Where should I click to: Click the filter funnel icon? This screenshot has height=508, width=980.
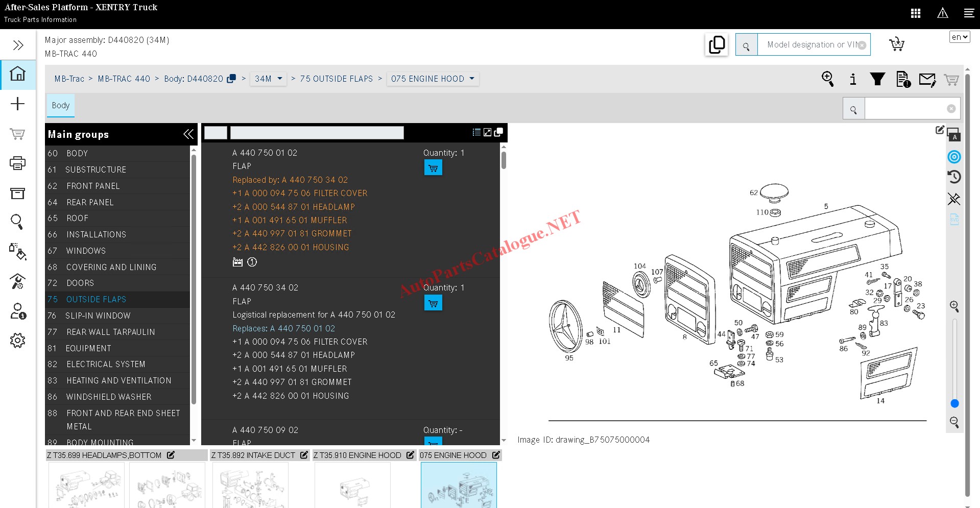(x=877, y=79)
